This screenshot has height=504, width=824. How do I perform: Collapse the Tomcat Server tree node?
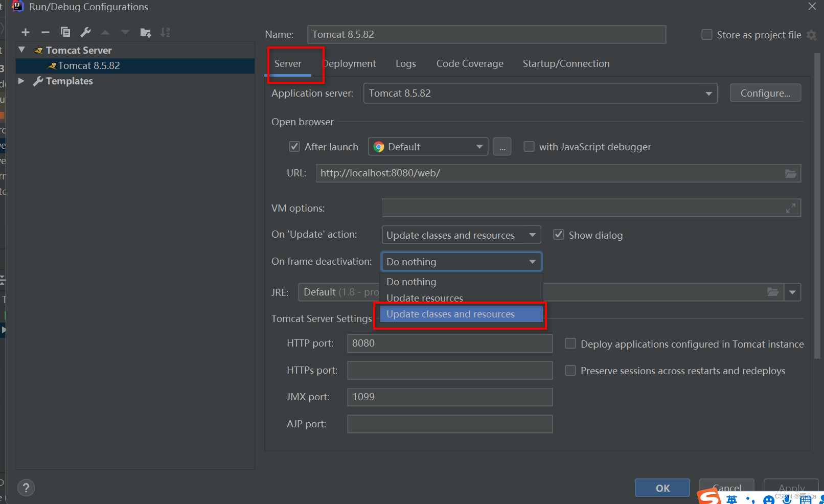coord(21,50)
